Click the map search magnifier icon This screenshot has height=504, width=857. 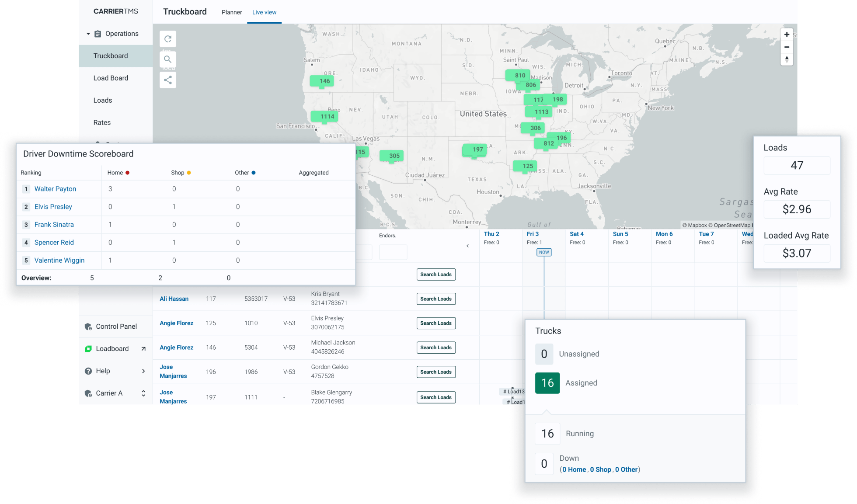click(168, 59)
